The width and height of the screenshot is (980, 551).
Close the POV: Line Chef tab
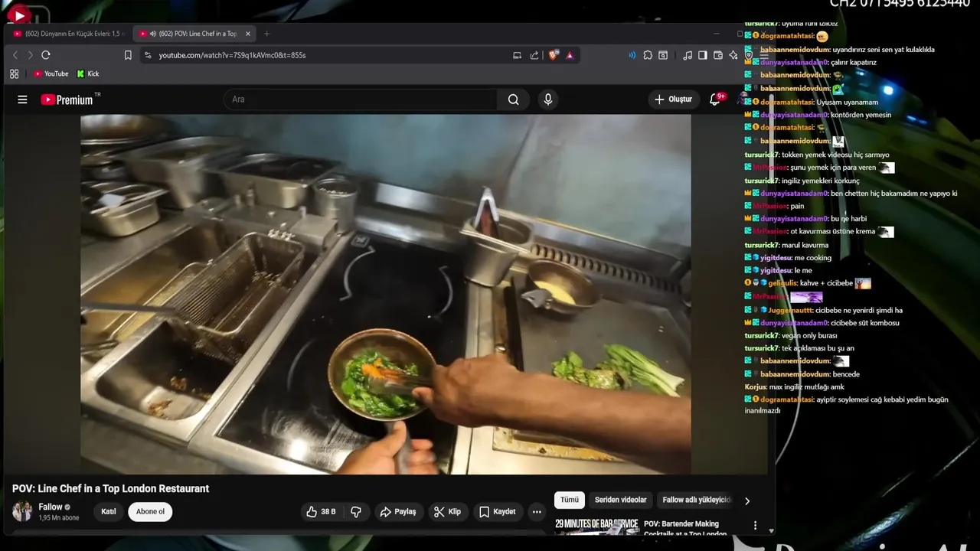click(x=247, y=34)
